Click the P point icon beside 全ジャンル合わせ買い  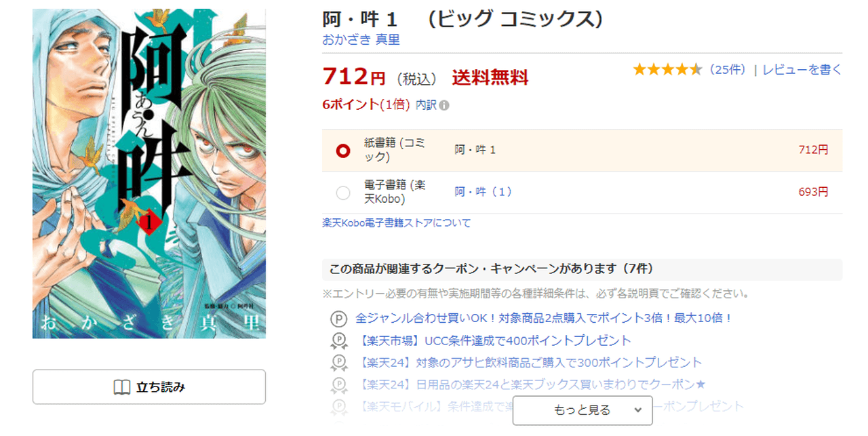[x=338, y=318]
